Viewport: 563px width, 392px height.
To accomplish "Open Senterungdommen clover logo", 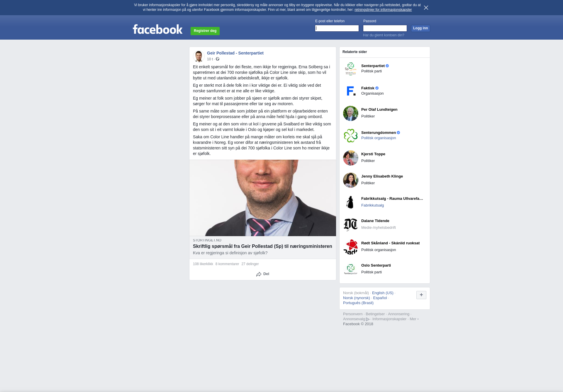I will point(351,136).
